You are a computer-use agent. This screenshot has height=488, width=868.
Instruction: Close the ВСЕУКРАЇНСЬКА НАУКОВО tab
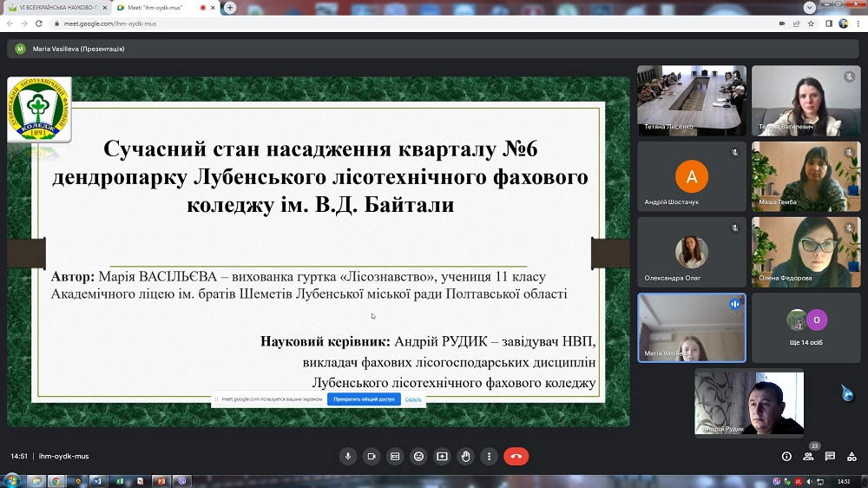pyautogui.click(x=105, y=8)
